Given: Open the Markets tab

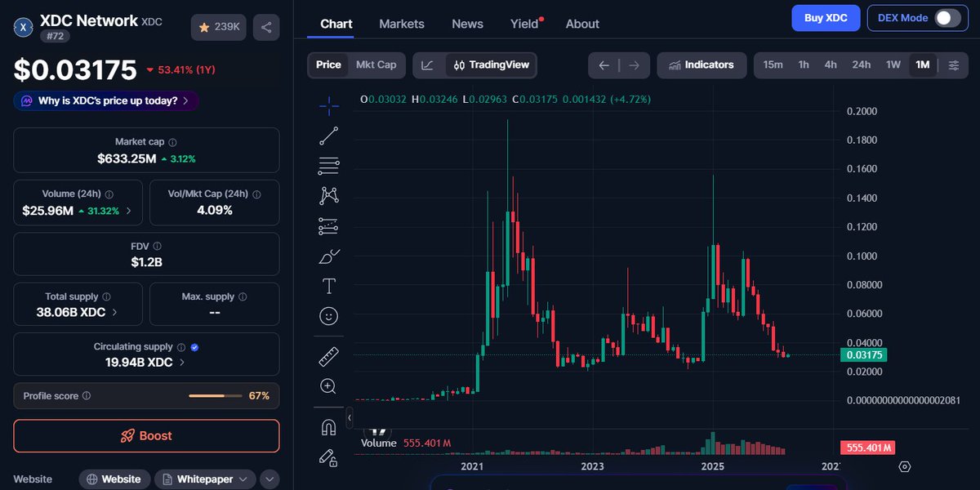Looking at the screenshot, I should pyautogui.click(x=402, y=24).
